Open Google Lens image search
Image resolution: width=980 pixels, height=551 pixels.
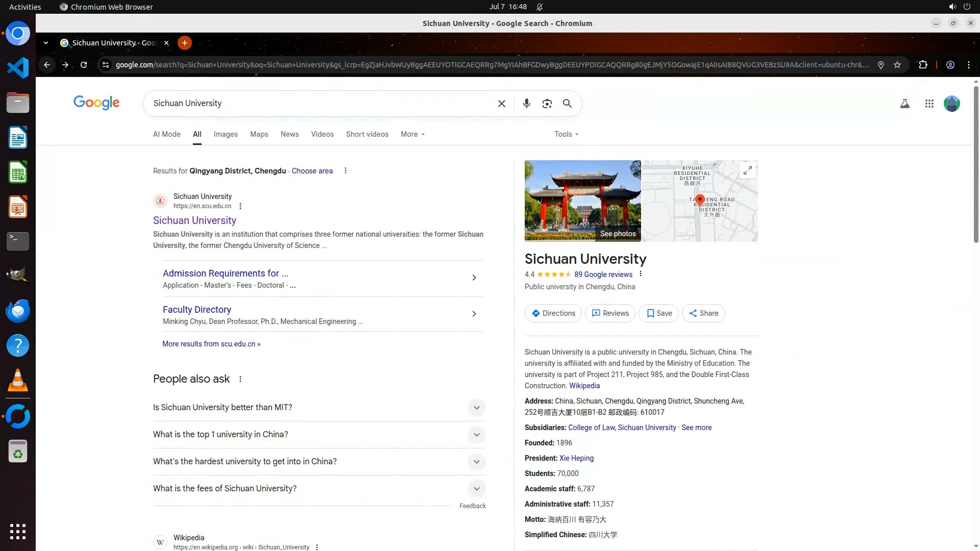(547, 104)
